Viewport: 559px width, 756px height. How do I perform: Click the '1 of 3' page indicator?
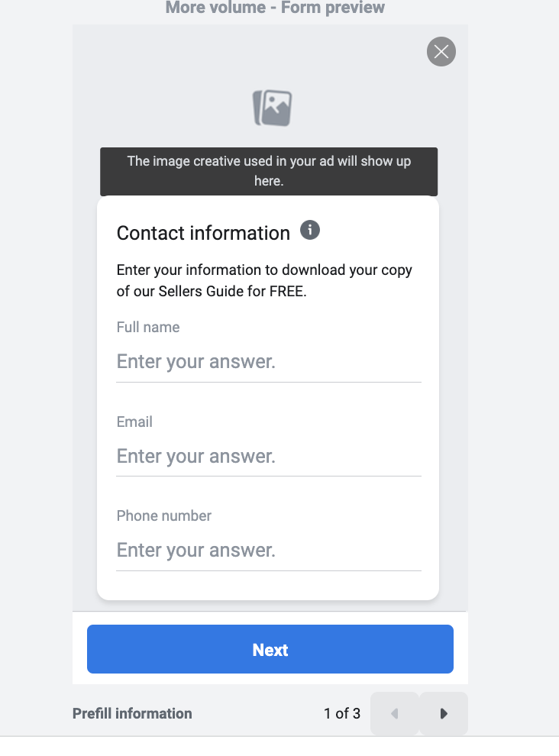pyautogui.click(x=342, y=713)
